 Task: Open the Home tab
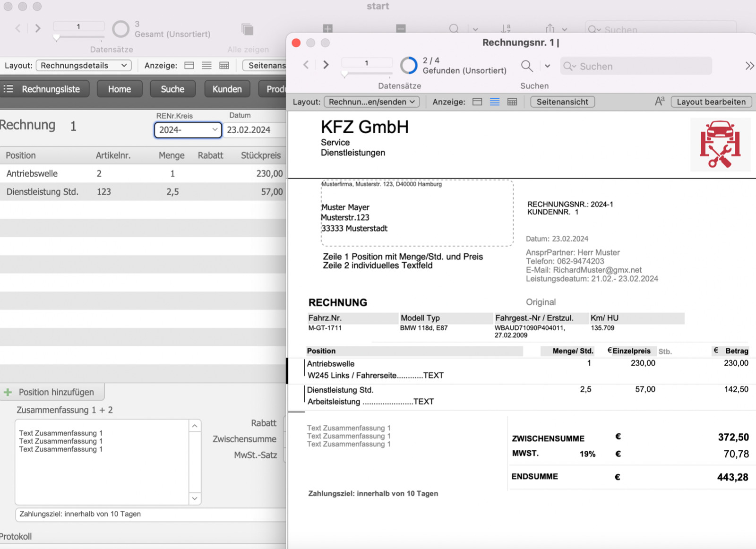[120, 89]
